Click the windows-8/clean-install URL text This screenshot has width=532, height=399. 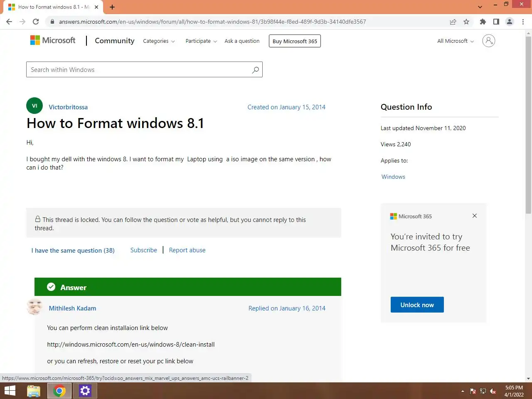point(131,345)
